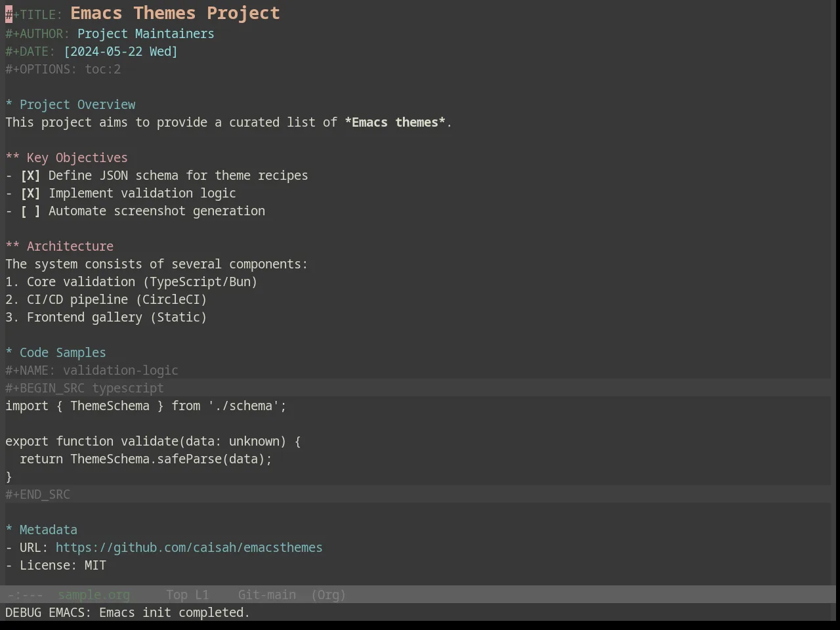Fold the #+BEGIN_SRC typescript block line
The height and width of the screenshot is (630, 840).
click(x=85, y=388)
